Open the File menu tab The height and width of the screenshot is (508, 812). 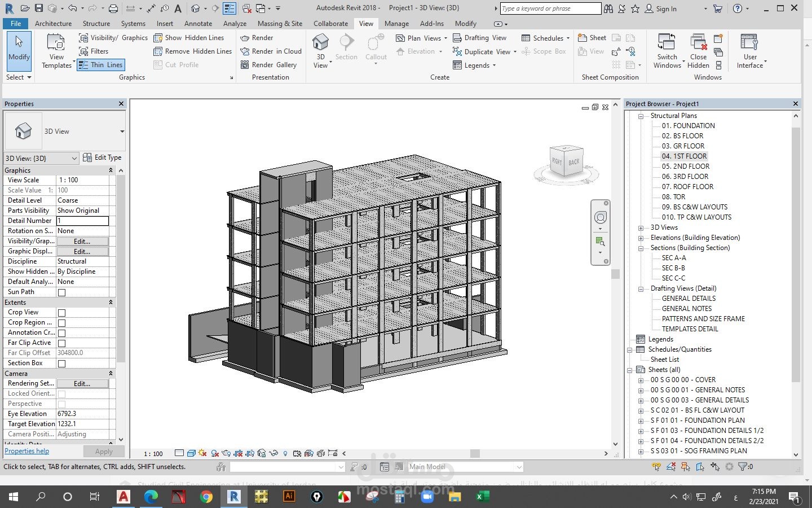[16, 24]
